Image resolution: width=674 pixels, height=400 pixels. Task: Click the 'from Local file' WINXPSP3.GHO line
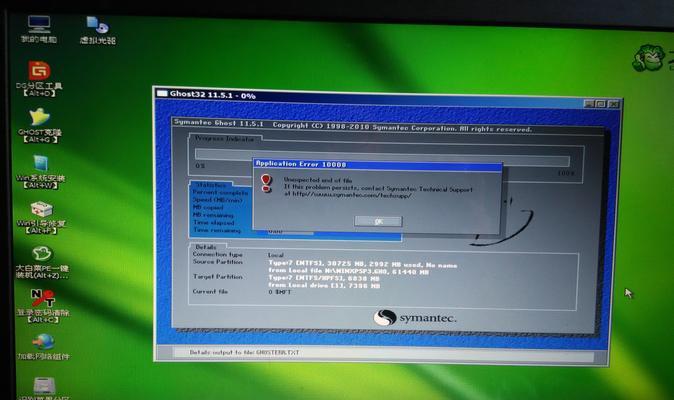[x=349, y=271]
